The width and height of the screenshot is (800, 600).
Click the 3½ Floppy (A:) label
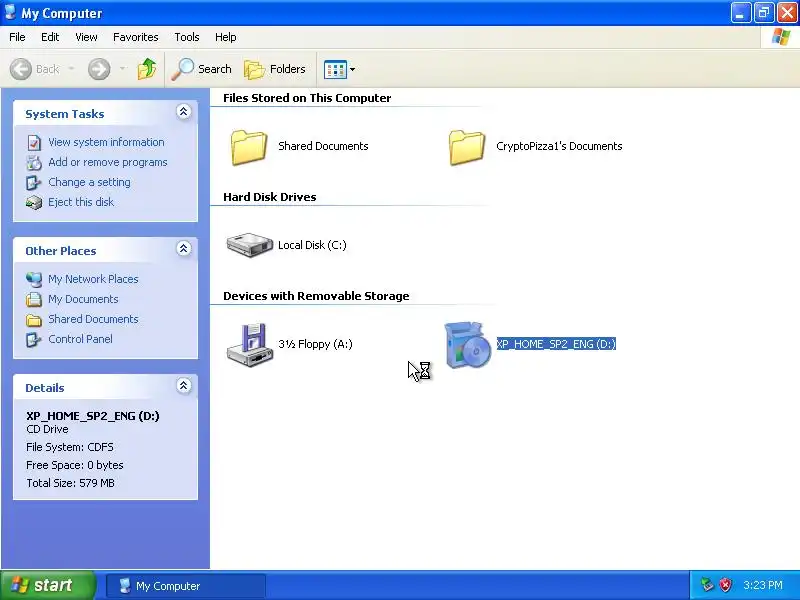point(315,344)
